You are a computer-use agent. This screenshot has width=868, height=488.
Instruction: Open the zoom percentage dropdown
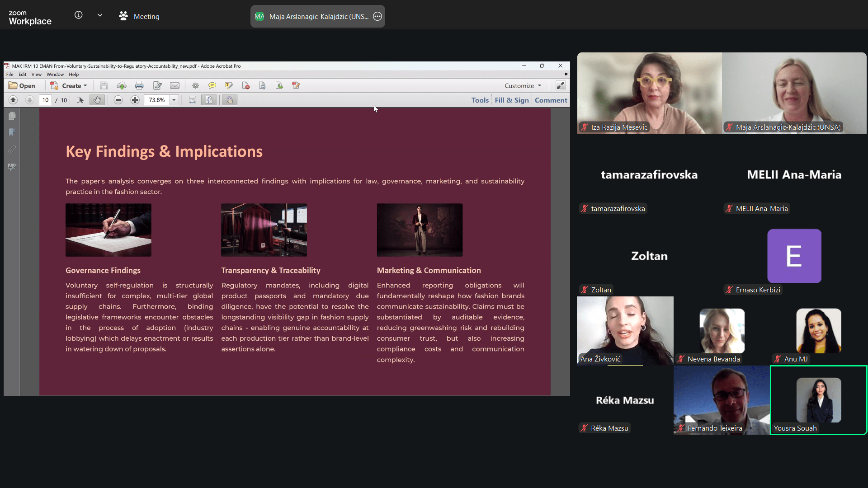[174, 100]
